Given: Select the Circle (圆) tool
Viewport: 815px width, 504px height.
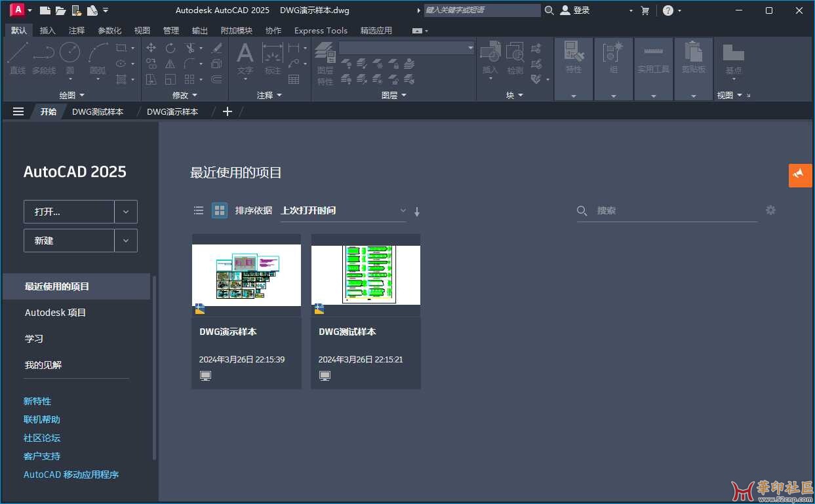Looking at the screenshot, I should click(x=70, y=58).
